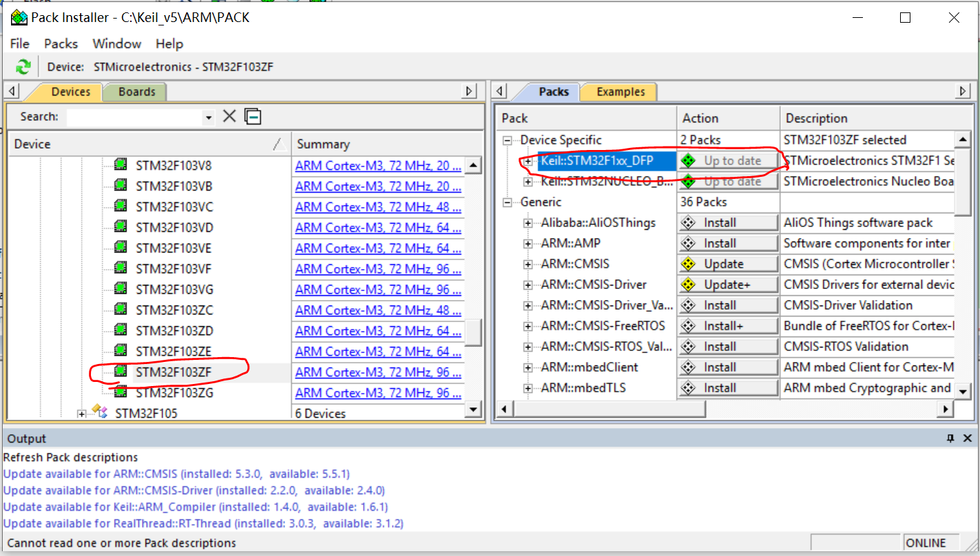
Task: Click the Device column header
Action: pyautogui.click(x=149, y=144)
